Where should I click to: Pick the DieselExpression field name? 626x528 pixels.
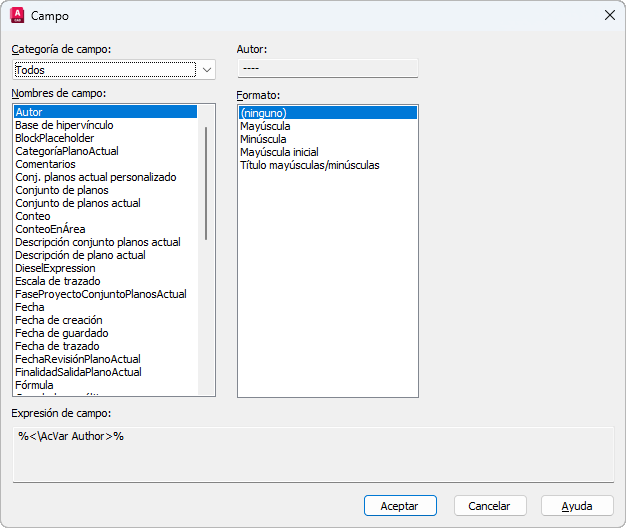point(55,268)
